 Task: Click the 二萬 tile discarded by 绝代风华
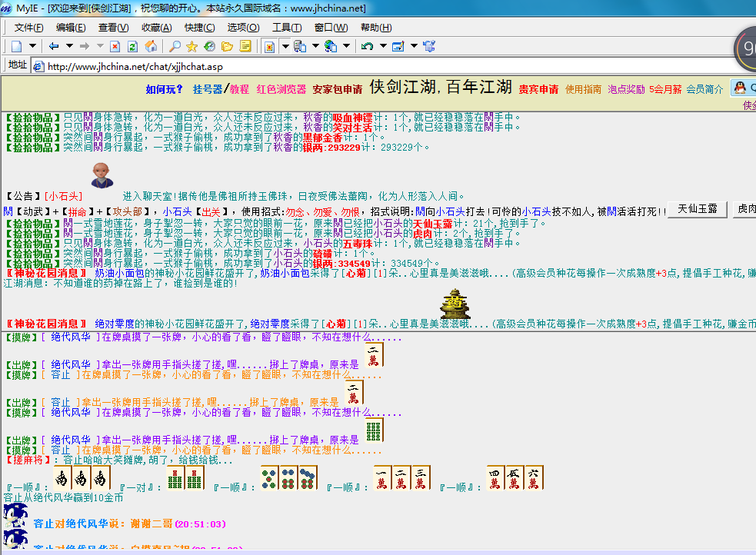[x=374, y=355]
